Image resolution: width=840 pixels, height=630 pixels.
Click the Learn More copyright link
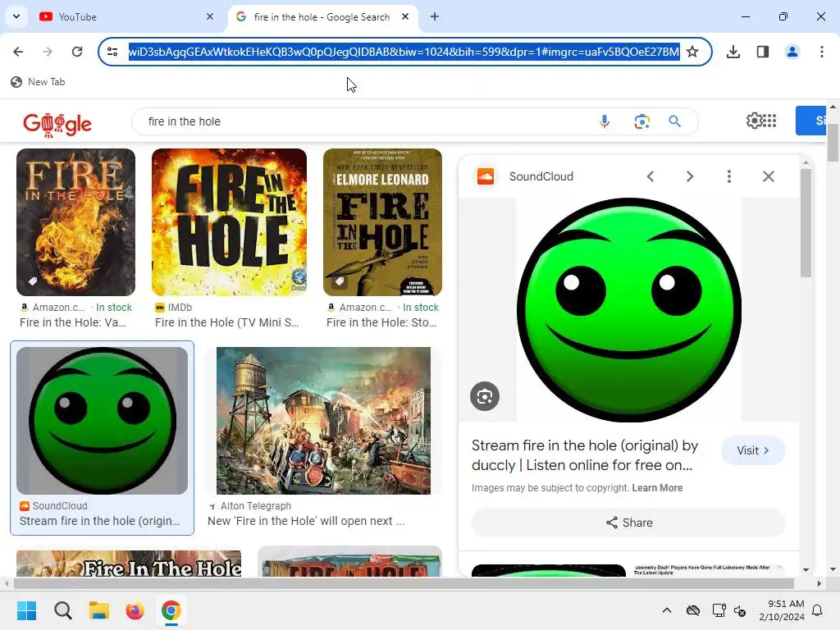pyautogui.click(x=657, y=488)
